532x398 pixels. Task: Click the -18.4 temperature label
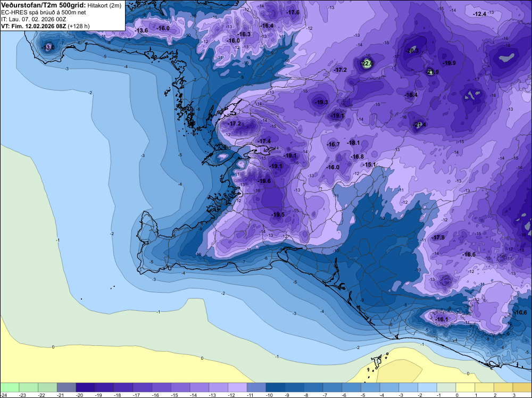pyautogui.click(x=411, y=95)
